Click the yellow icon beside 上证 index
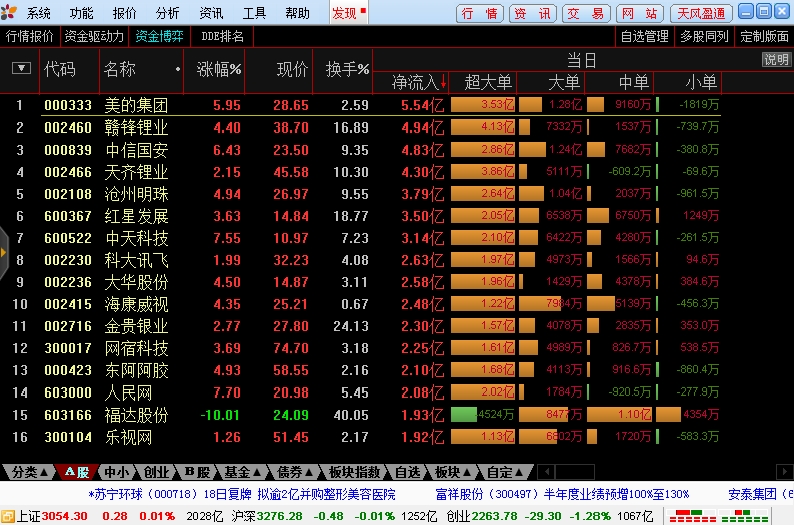The height and width of the screenshot is (525, 794). tap(8, 516)
